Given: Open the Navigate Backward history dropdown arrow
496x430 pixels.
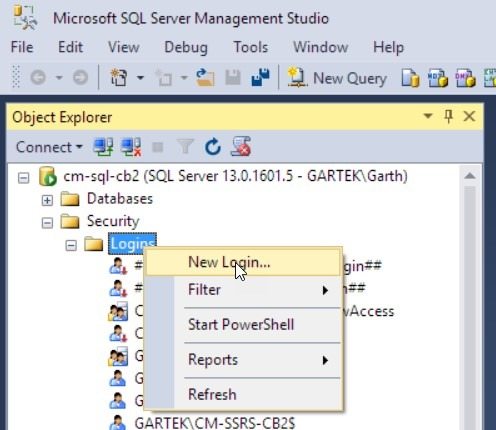Looking at the screenshot, I should tap(59, 78).
